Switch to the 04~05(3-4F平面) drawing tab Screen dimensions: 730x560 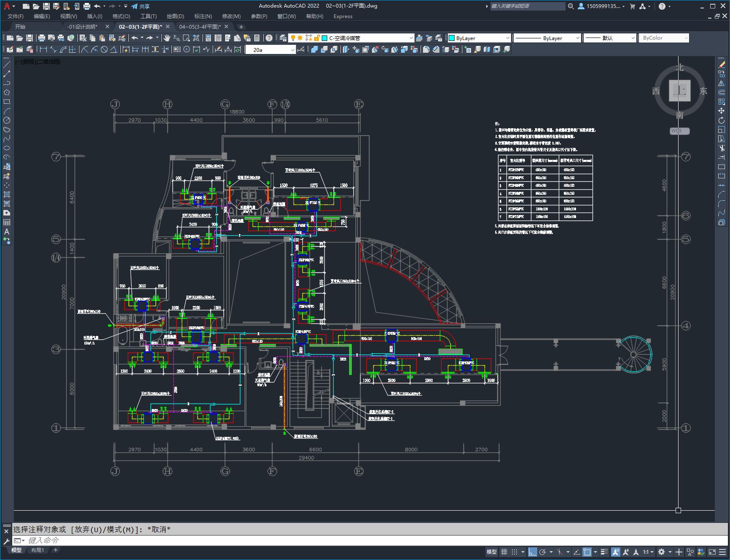pos(200,27)
